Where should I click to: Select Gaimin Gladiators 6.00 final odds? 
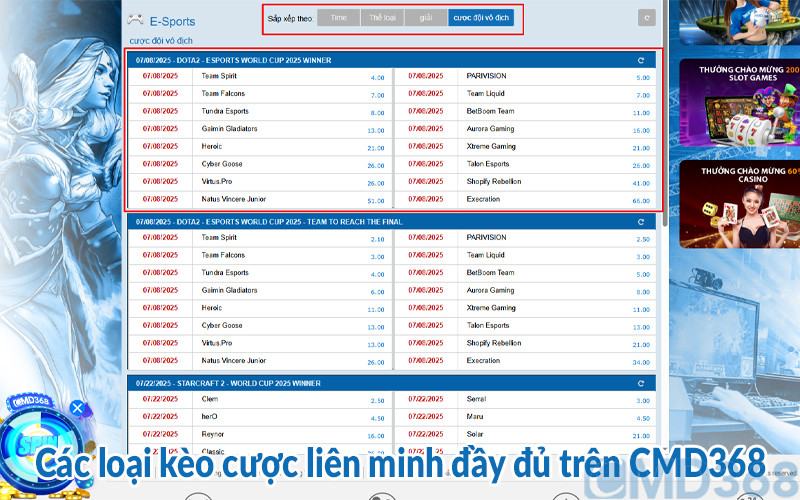pos(377,292)
